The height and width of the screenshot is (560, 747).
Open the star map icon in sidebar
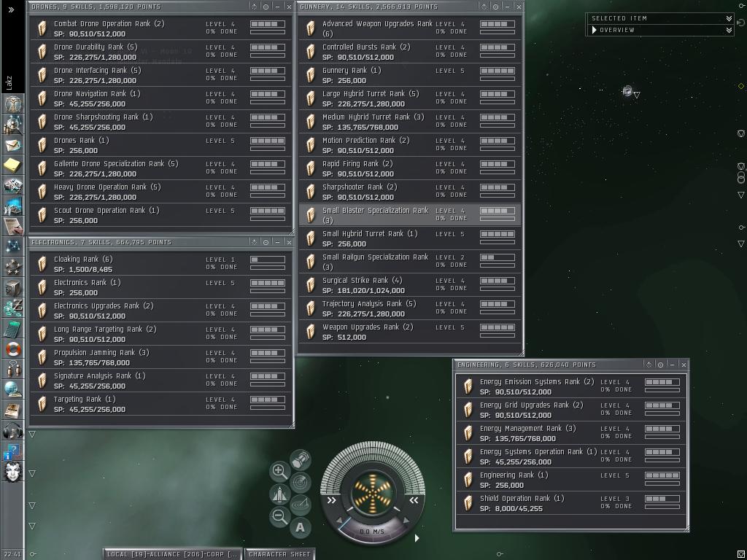tap(13, 246)
